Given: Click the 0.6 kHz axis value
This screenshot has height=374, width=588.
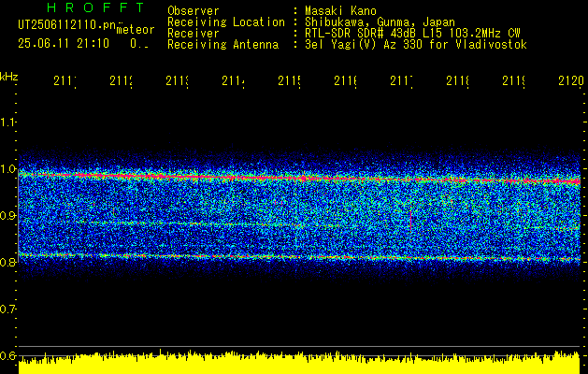Looking at the screenshot, I should (7, 355).
